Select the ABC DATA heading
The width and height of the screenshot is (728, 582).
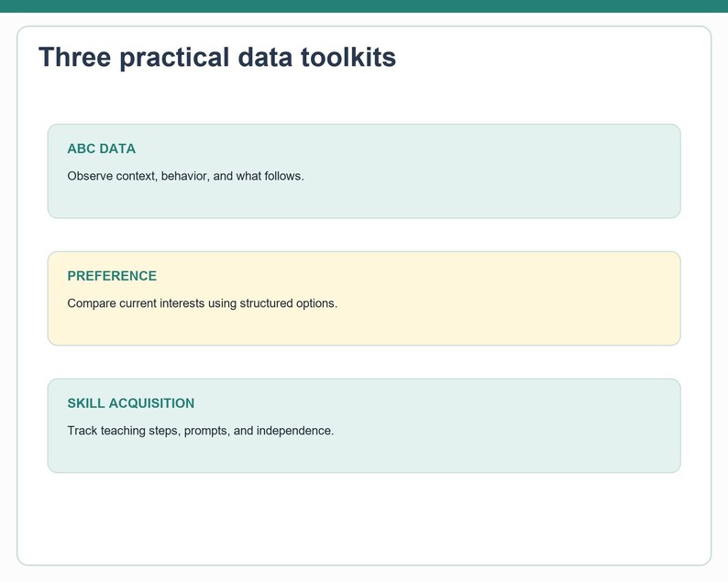point(101,148)
